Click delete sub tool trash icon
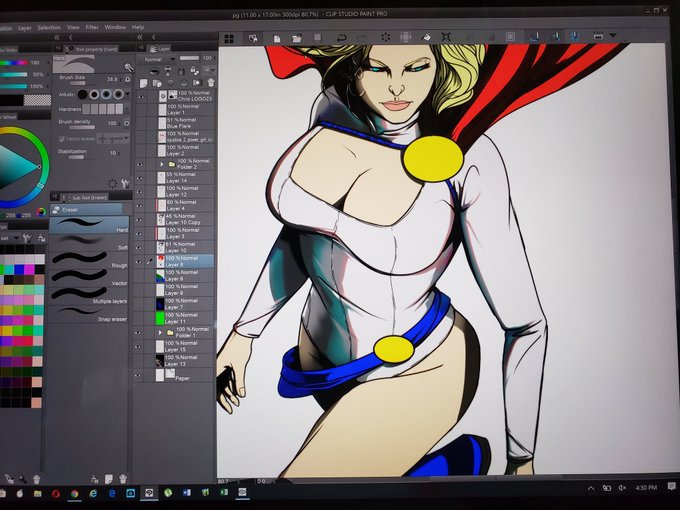Screen dimensions: 680x510 point(123,479)
